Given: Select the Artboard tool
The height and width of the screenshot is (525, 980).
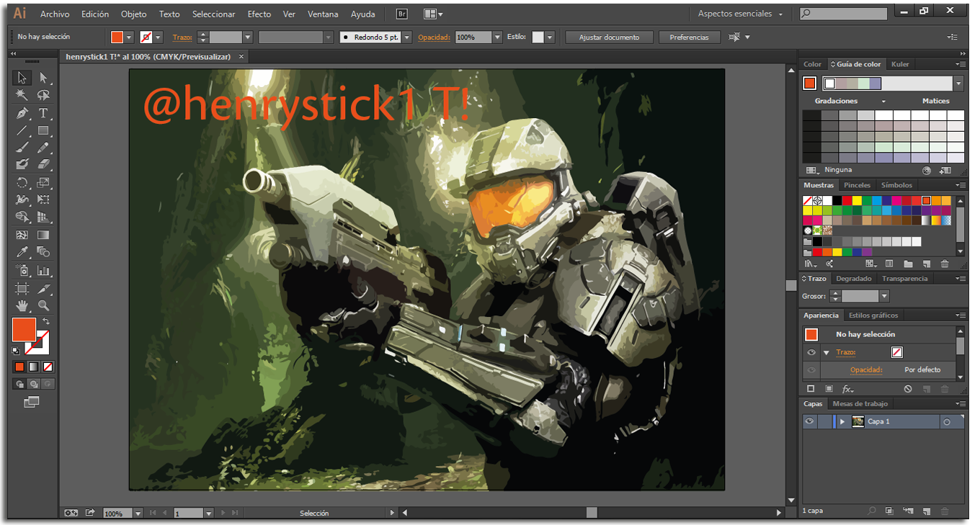Looking at the screenshot, I should [22, 289].
